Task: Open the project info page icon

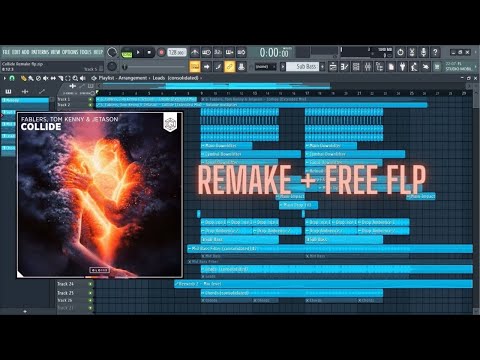Action: (x=391, y=67)
